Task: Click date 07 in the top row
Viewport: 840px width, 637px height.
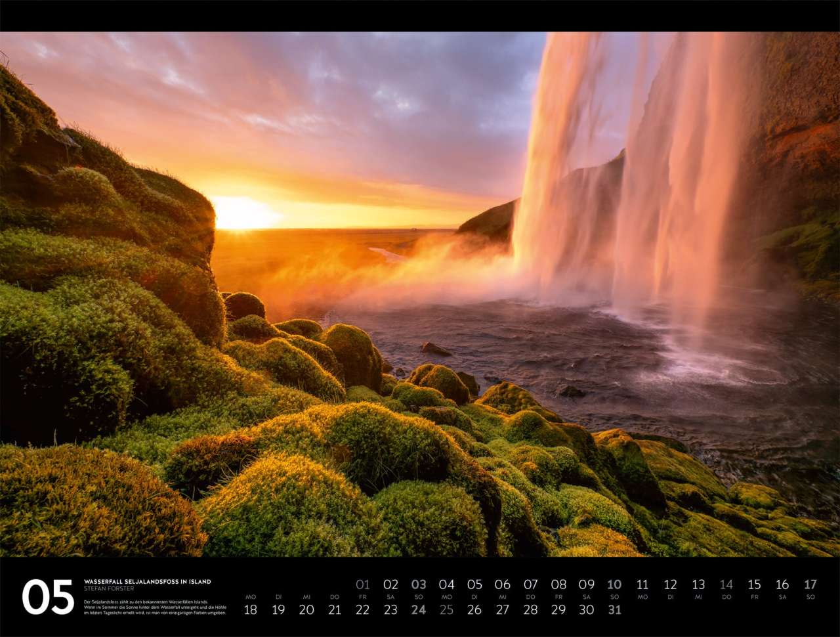Action: 530,584
